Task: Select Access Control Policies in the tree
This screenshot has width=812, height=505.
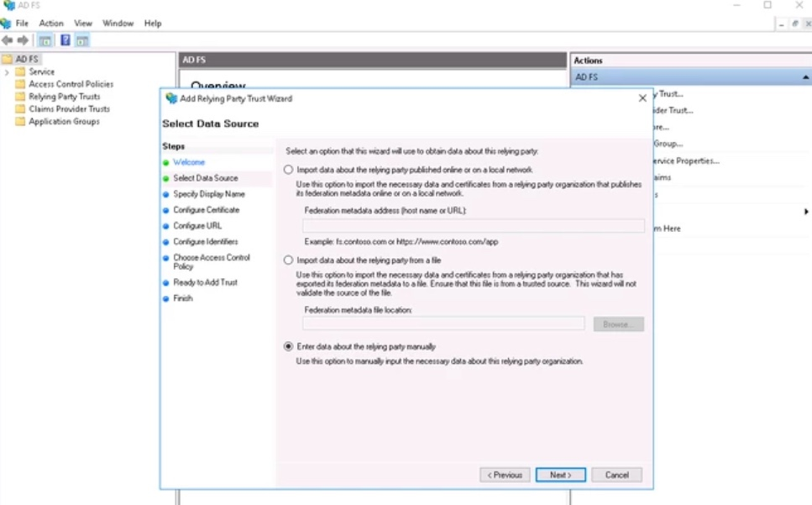Action: (x=71, y=84)
